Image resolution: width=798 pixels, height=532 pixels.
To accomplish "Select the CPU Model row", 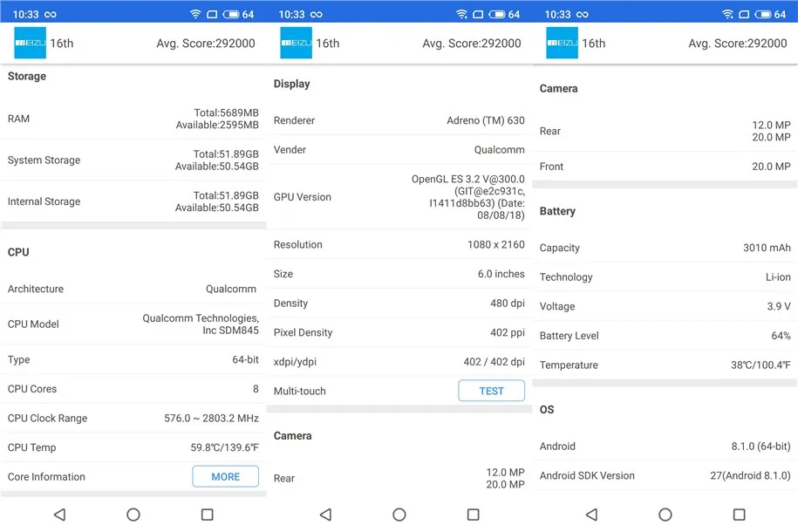I will pyautogui.click(x=133, y=324).
